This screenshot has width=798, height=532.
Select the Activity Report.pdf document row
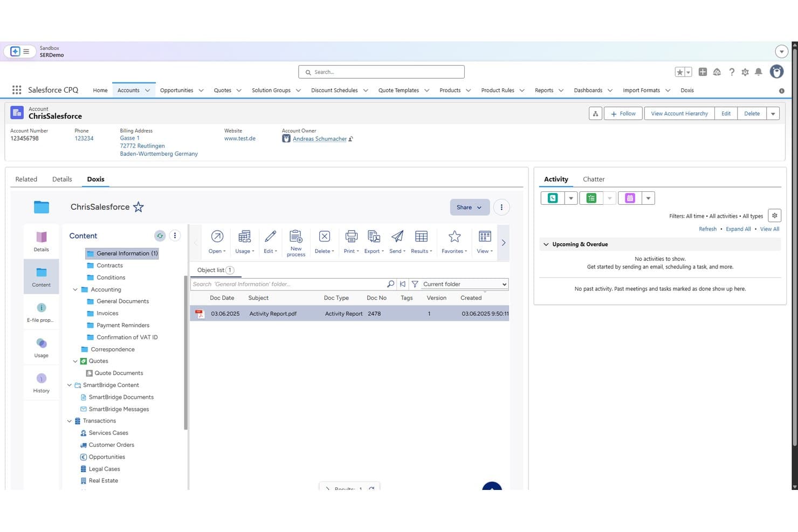click(x=349, y=314)
